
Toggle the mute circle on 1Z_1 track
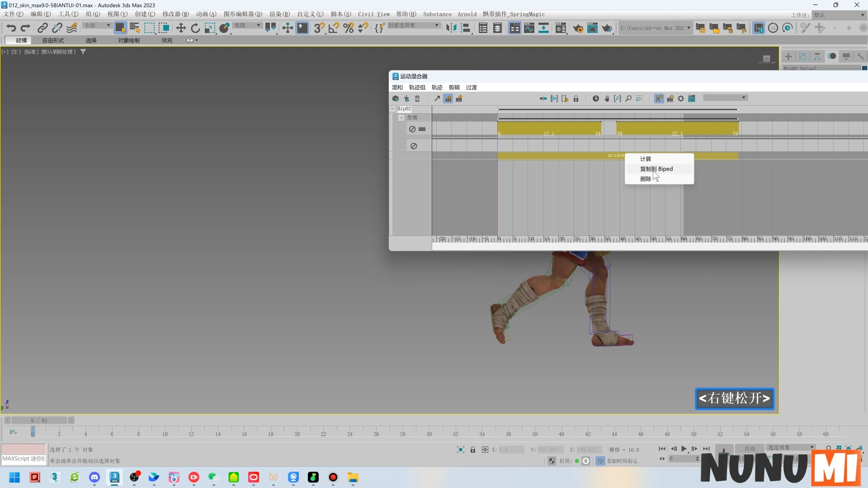(412, 129)
